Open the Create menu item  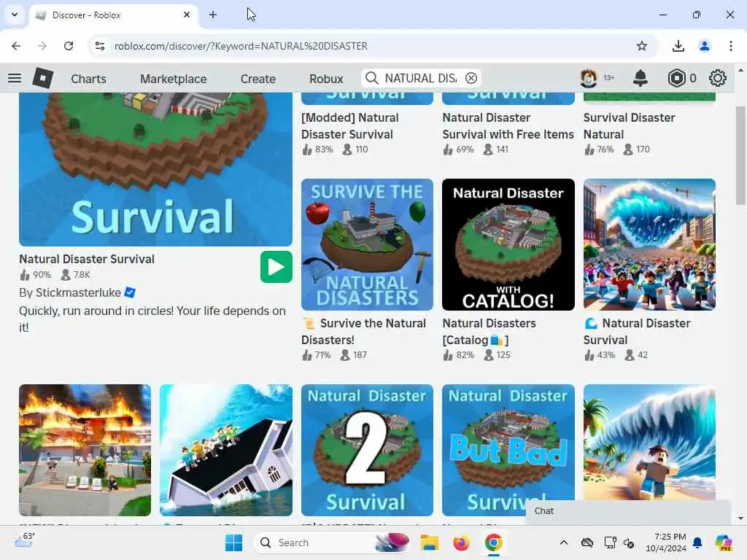tap(258, 79)
